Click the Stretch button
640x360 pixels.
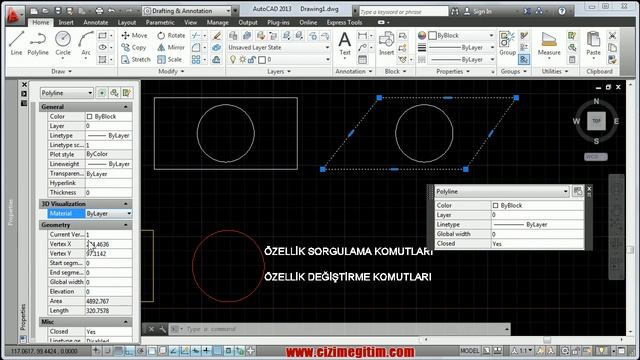136,60
